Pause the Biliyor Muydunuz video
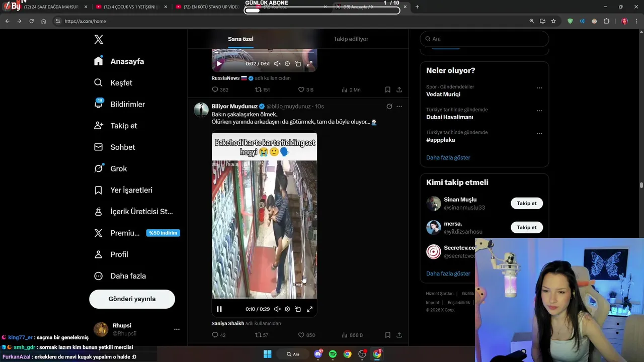Viewport: 644px width, 362px height. (219, 309)
